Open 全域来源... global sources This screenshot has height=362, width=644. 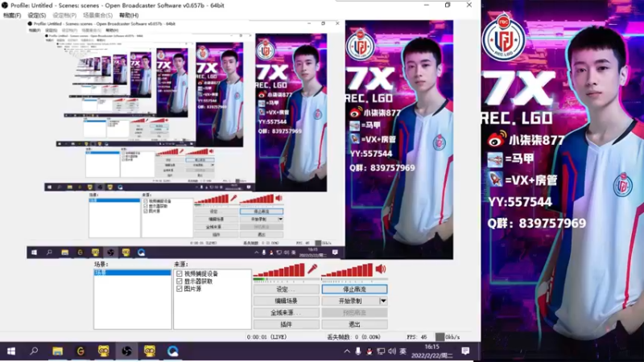(287, 312)
